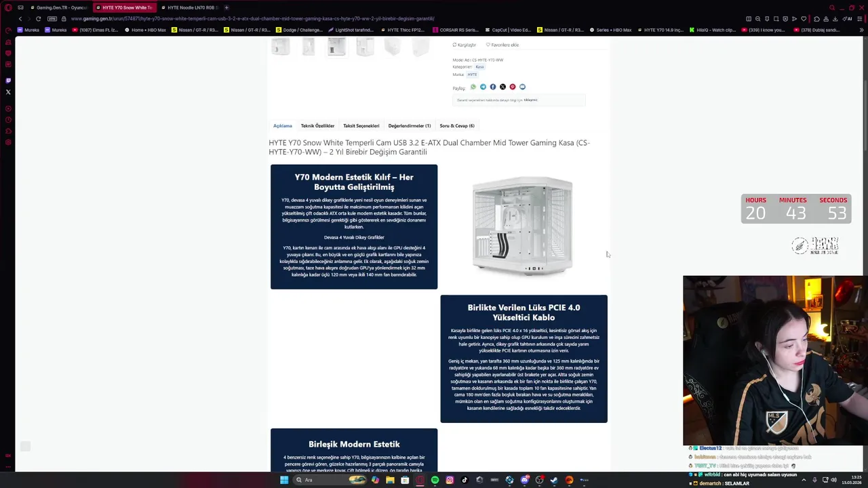Switch to Taksit Seçenekleri tab
This screenshot has height=488, width=868.
[361, 125]
